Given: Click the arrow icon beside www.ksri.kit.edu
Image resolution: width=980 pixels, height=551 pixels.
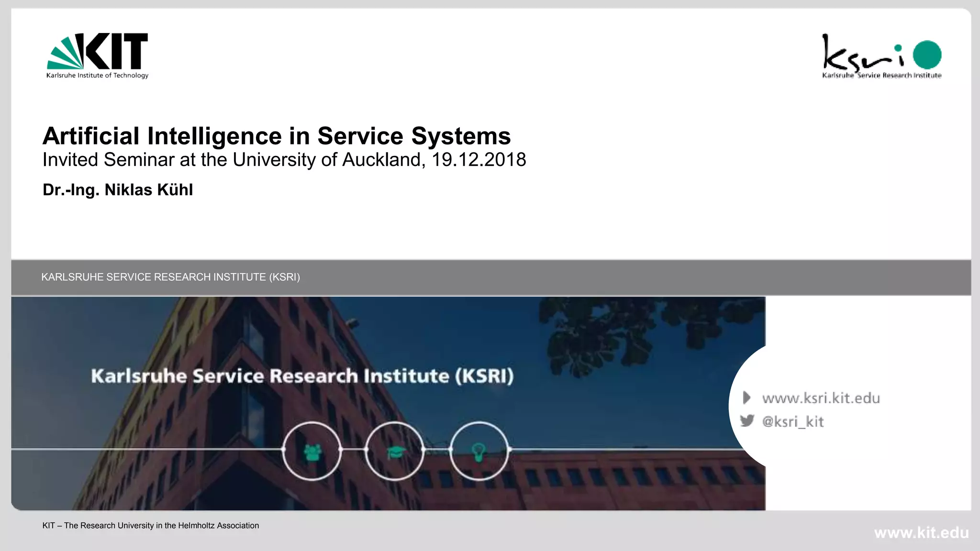Looking at the screenshot, I should 746,397.
